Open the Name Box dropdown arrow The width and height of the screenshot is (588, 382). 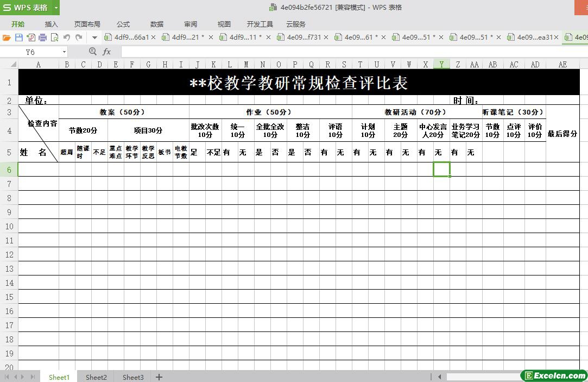64,52
